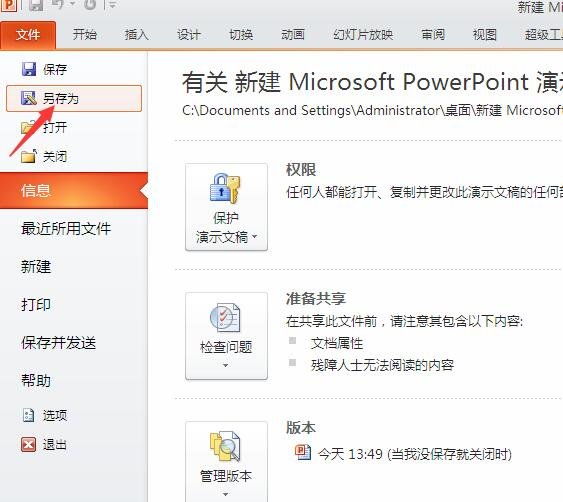563x502 pixels.
Task: Open the Help (帮助) backstage section
Action: [x=36, y=381]
